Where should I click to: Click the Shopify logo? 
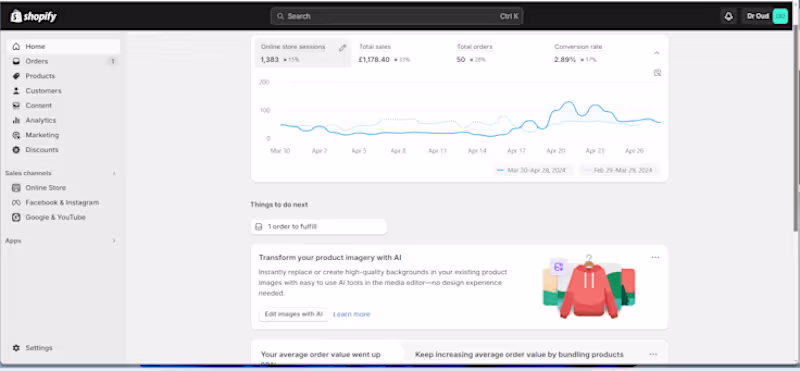(34, 16)
